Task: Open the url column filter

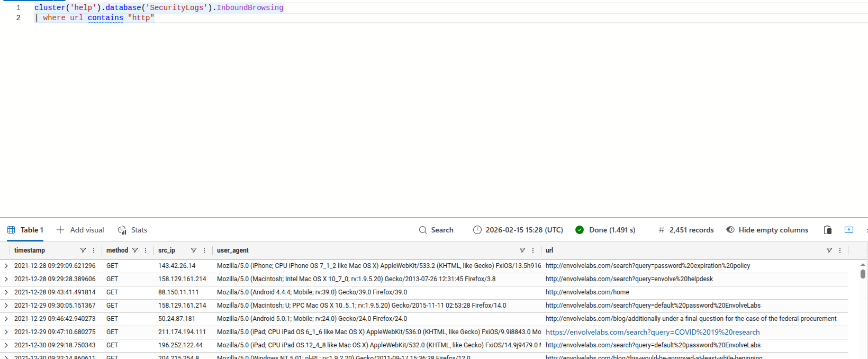Action: tap(829, 250)
